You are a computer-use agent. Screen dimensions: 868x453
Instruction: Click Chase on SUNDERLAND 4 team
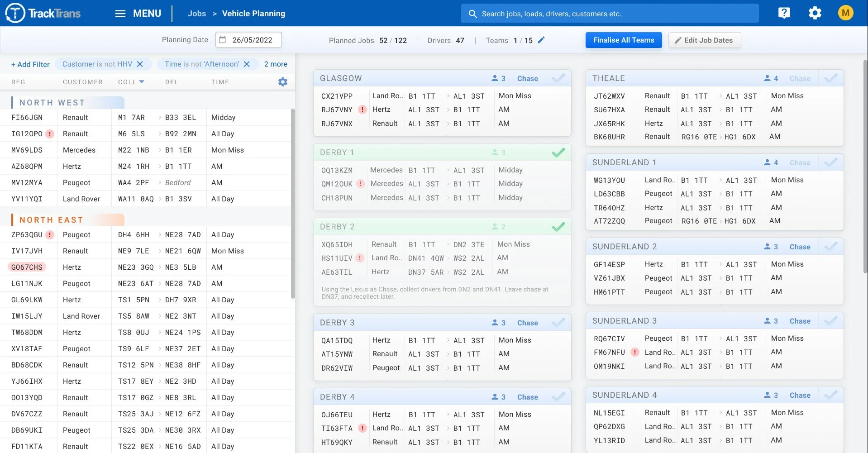tap(800, 395)
